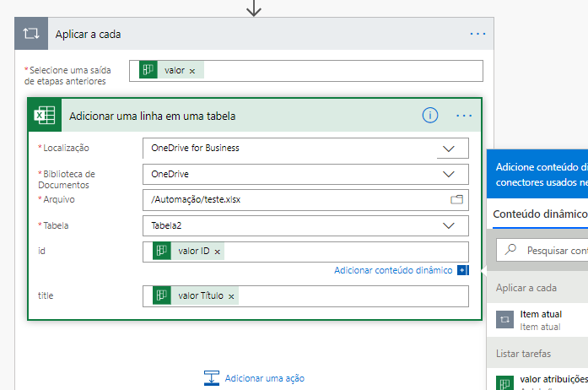The image size is (588, 390).
Task: Click the search magnifier in dynamic content panel
Action: [510, 249]
